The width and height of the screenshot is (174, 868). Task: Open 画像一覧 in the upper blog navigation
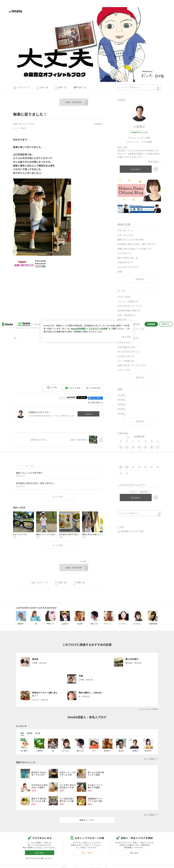(61, 88)
